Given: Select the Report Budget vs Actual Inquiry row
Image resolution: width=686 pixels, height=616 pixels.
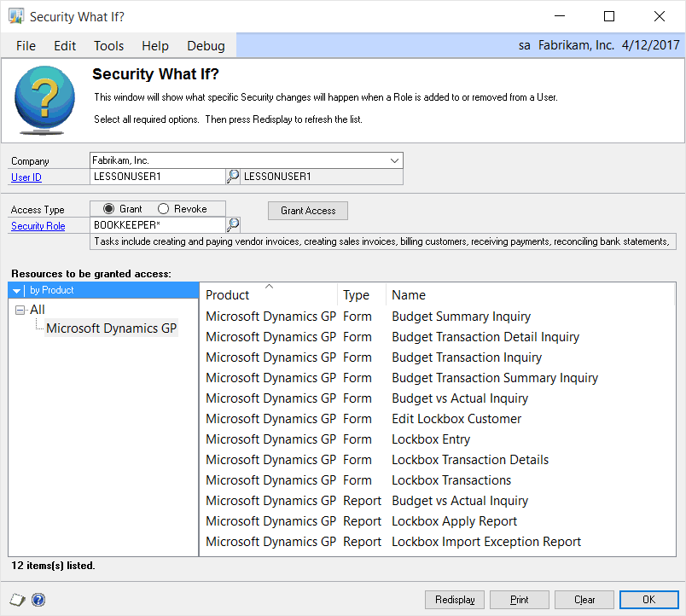Looking at the screenshot, I should point(438,501).
